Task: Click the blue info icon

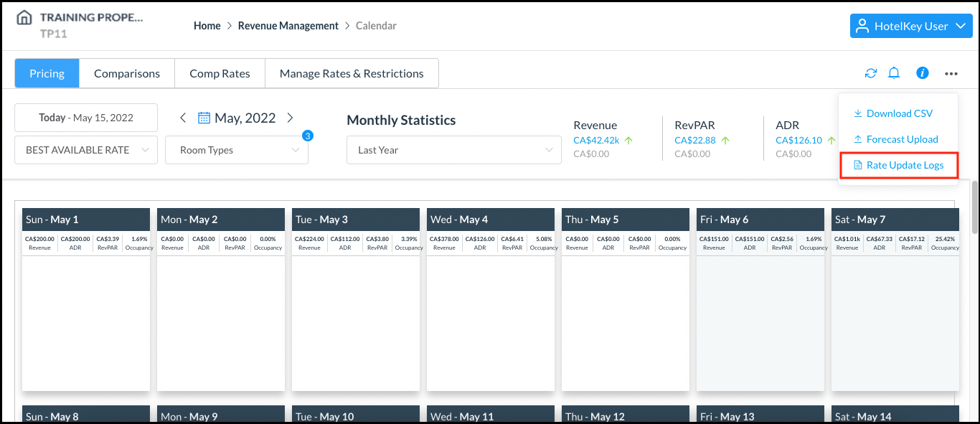Action: coord(922,72)
